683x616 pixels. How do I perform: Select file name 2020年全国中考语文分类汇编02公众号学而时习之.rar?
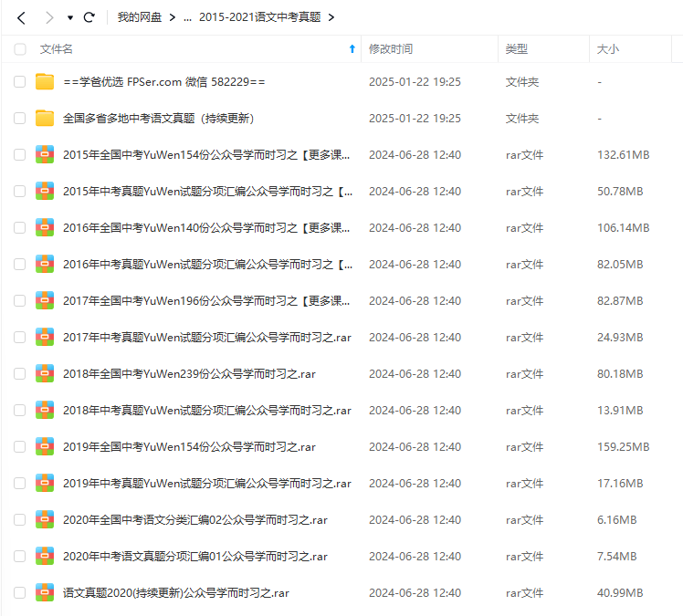pos(195,520)
